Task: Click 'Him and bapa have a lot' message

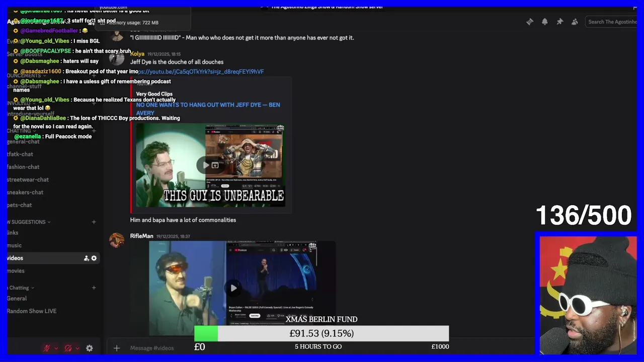Action: (183, 220)
